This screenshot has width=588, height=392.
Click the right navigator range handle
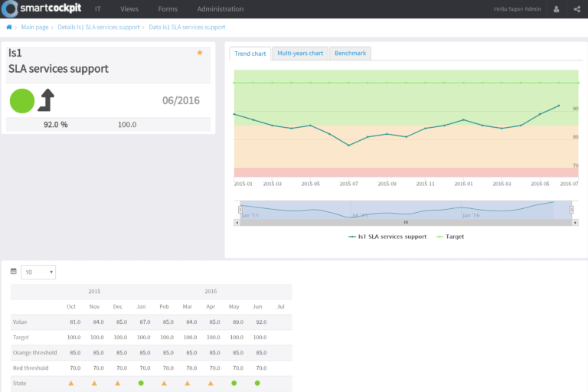[571, 210]
